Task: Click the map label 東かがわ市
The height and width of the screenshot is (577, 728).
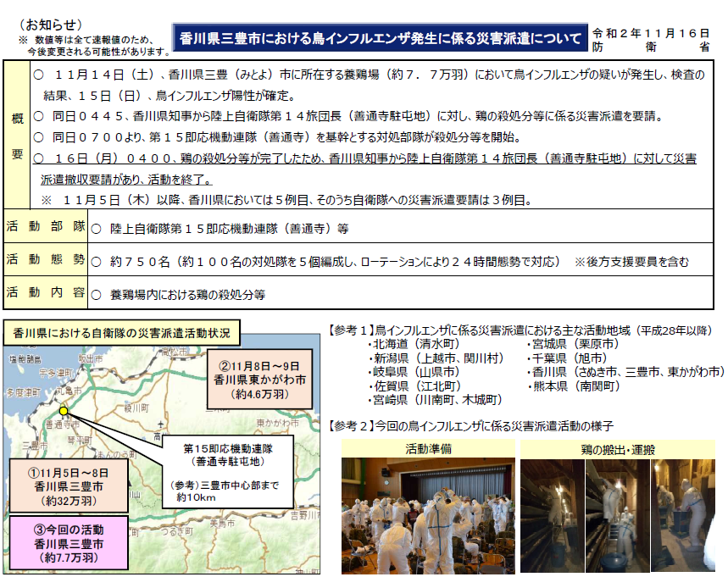Action: point(278,423)
